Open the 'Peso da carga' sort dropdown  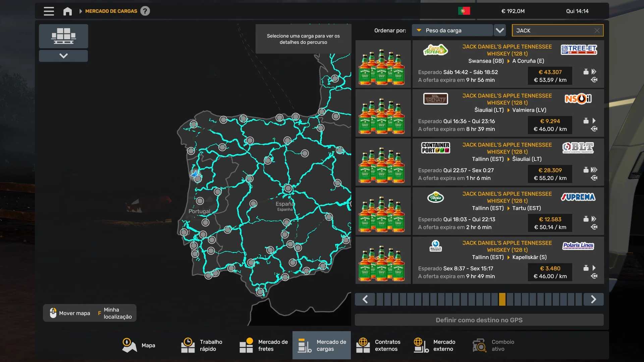tap(452, 31)
